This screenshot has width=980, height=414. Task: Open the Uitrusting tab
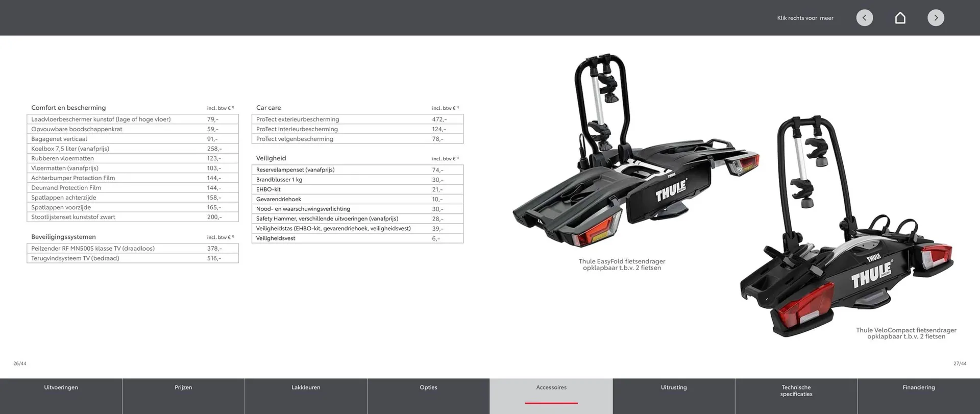coord(674,387)
